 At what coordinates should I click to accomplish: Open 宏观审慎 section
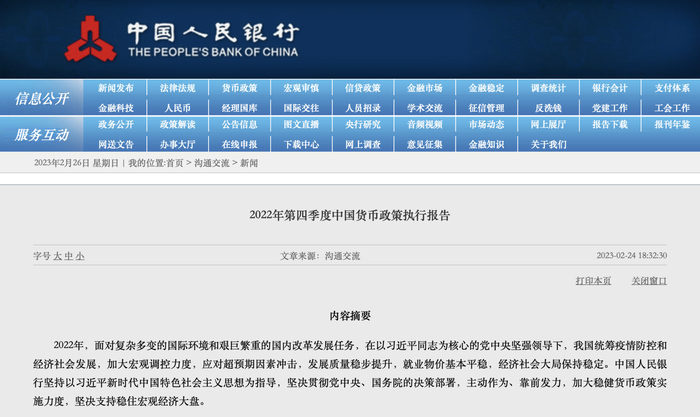(x=301, y=88)
